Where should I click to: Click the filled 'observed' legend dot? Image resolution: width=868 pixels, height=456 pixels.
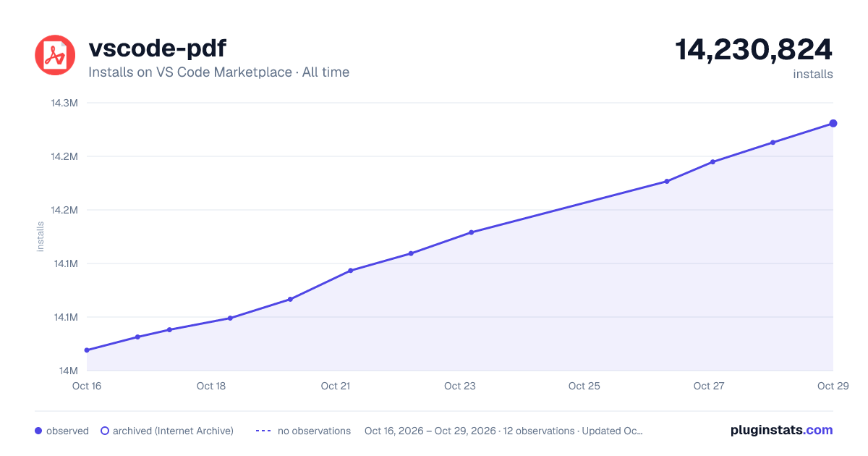[x=38, y=431]
